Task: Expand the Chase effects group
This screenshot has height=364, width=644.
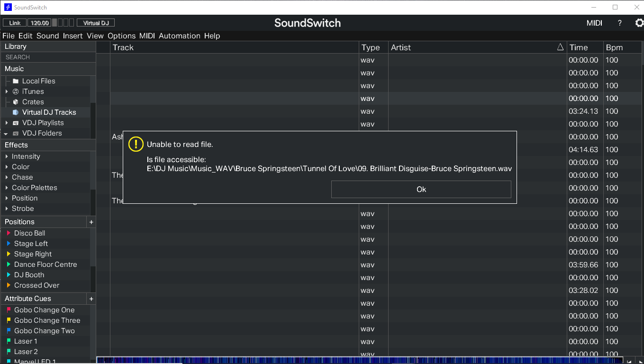Action: [x=7, y=177]
